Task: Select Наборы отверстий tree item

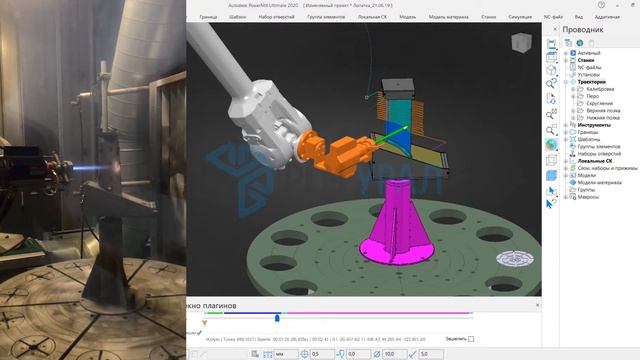Action: point(599,154)
